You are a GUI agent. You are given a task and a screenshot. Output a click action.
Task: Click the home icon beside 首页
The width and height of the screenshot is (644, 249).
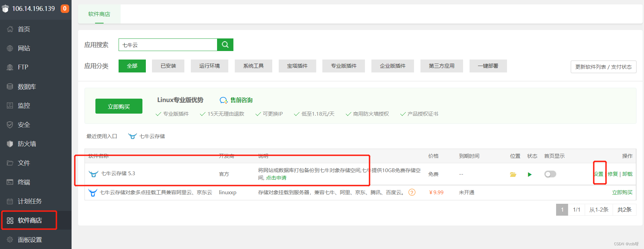(x=10, y=29)
